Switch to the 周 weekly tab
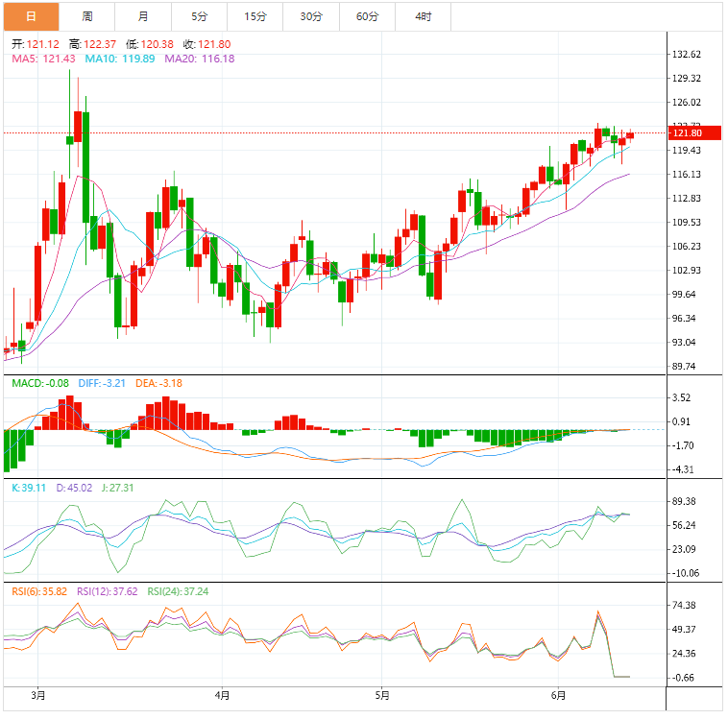Screen dimensions: 728x719 click(86, 16)
